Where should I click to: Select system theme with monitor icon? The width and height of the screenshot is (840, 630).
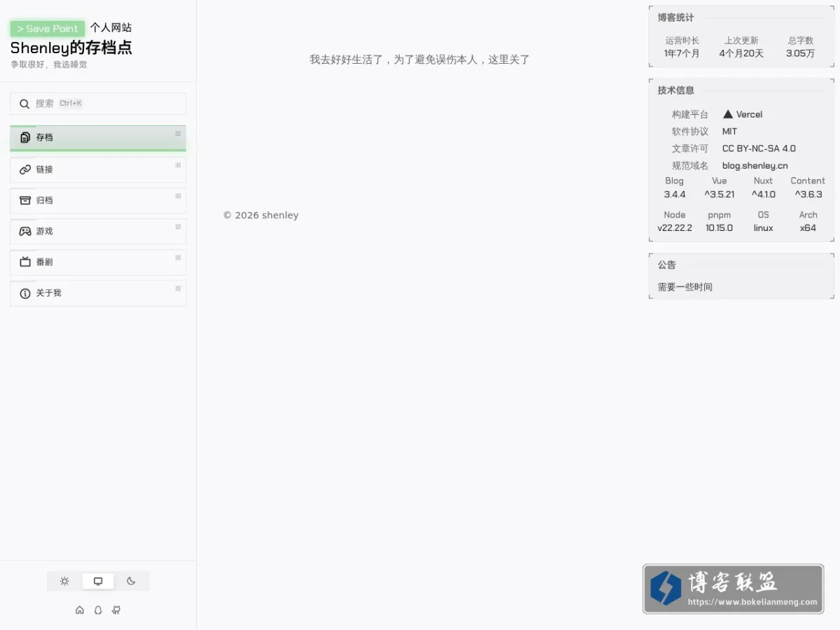coord(98,581)
